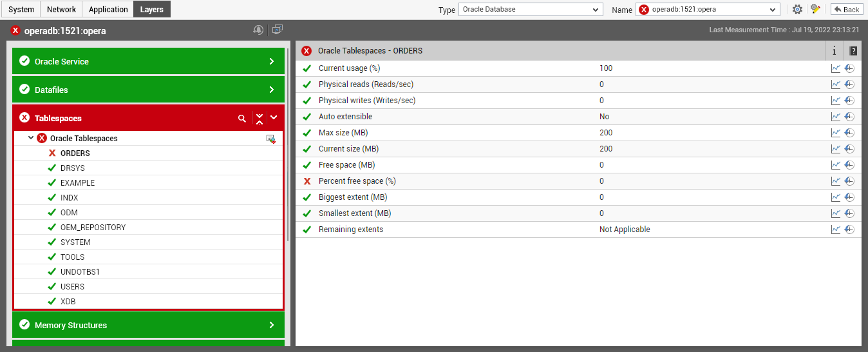This screenshot has width=868, height=352.
Task: Open the Name dropdown showing operadb:1521:opera
Action: (708, 10)
